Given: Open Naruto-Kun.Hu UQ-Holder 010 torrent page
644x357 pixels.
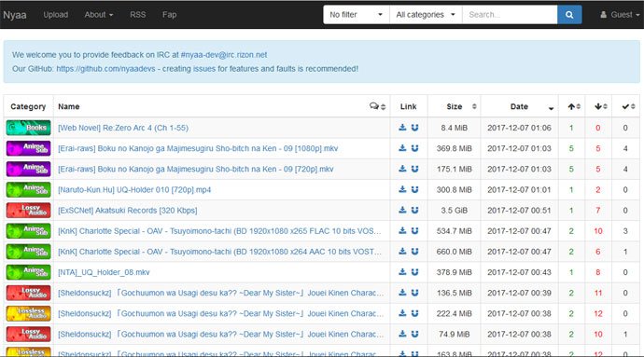Looking at the screenshot, I should (x=134, y=189).
